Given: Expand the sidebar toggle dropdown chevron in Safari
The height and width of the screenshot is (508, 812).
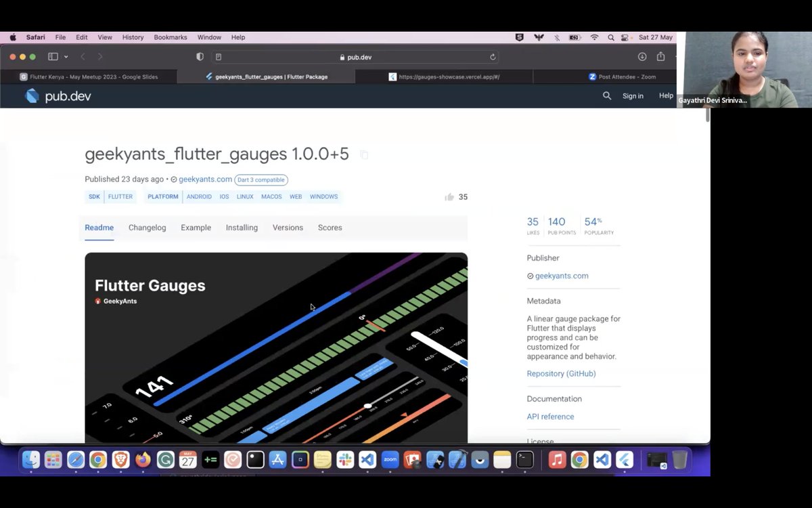Looking at the screenshot, I should point(66,57).
